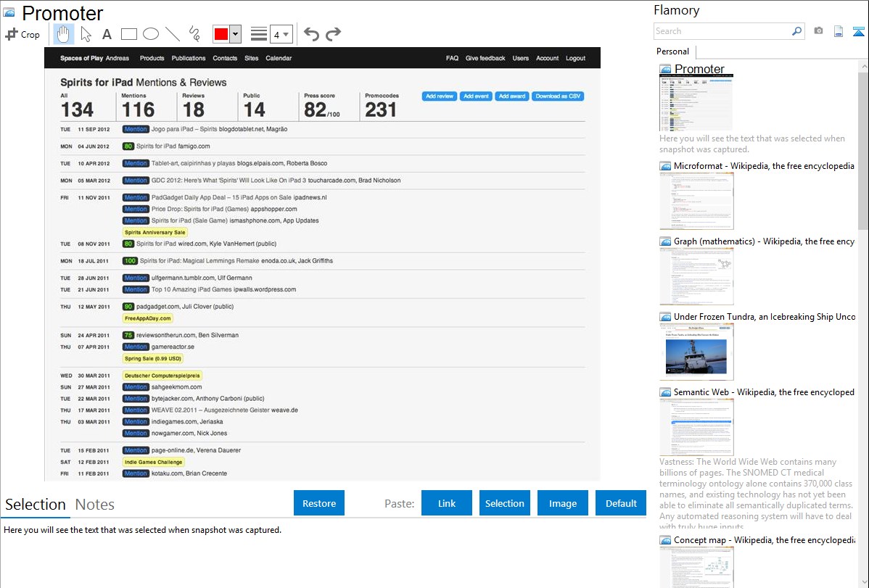Click the icon beside Semantic Web title
This screenshot has width=869, height=588.
tap(665, 392)
